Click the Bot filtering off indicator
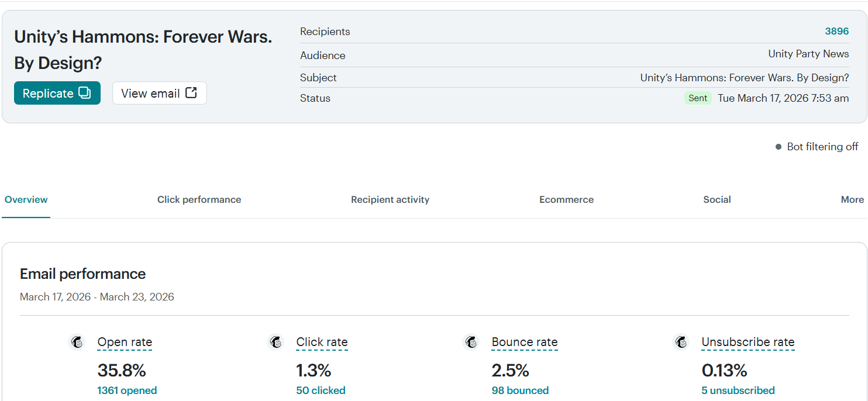This screenshot has width=868, height=401. click(x=817, y=147)
